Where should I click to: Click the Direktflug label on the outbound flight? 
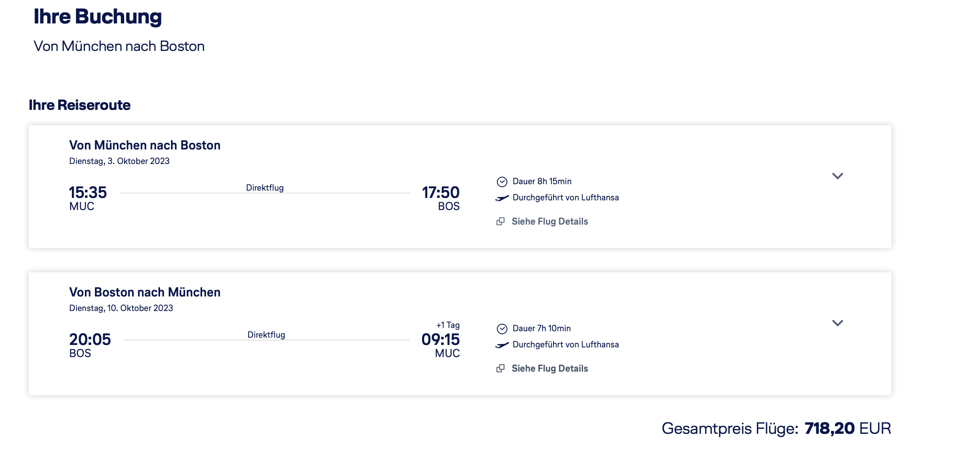point(265,188)
